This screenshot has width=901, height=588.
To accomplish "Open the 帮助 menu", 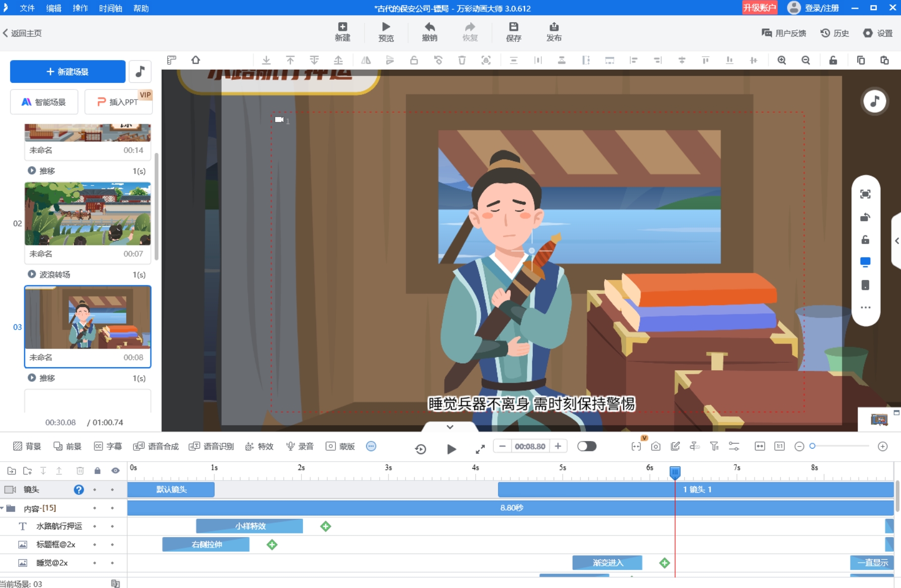I will (x=141, y=8).
